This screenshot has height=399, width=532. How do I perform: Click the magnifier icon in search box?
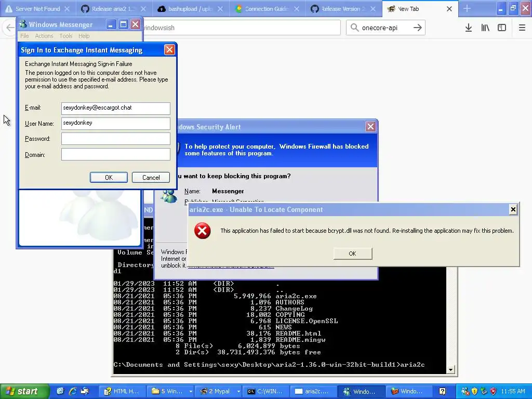coord(354,28)
